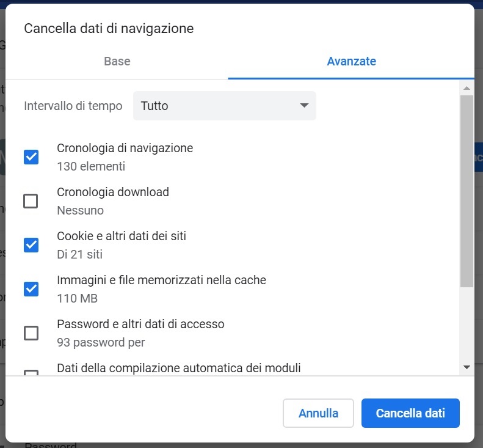Click the Dati della compilazione automatica dei moduli label
The image size is (483, 448).
point(179,368)
